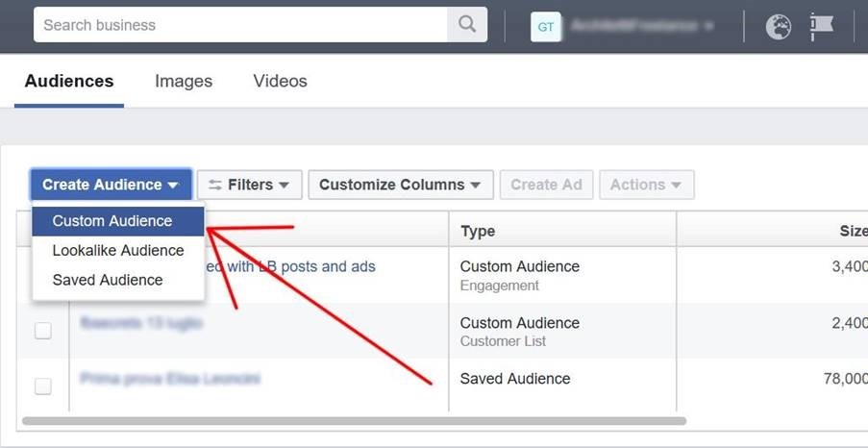The width and height of the screenshot is (868, 448).
Task: Open the Actions dropdown
Action: (646, 185)
